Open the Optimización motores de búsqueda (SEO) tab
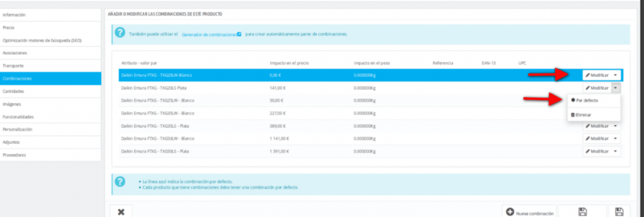644x217 pixels. [x=50, y=40]
